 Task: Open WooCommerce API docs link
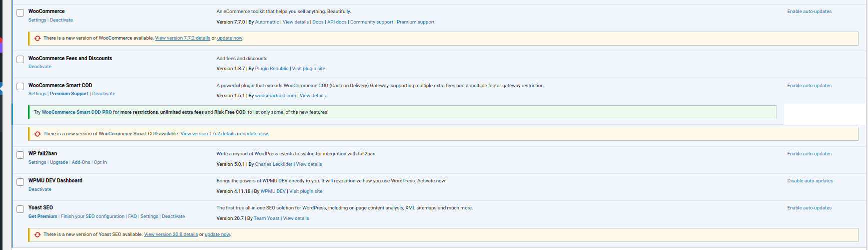[x=337, y=22]
